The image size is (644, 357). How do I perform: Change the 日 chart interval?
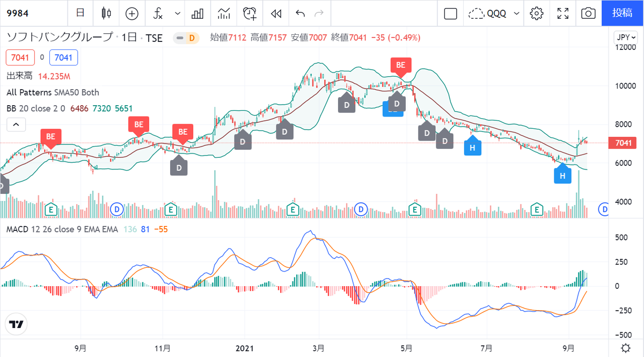point(80,13)
